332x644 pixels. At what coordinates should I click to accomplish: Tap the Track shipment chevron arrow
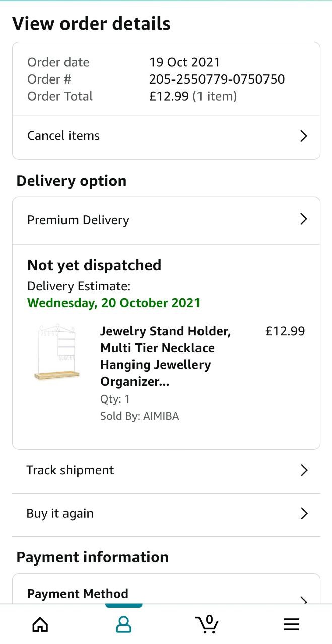[x=304, y=470]
